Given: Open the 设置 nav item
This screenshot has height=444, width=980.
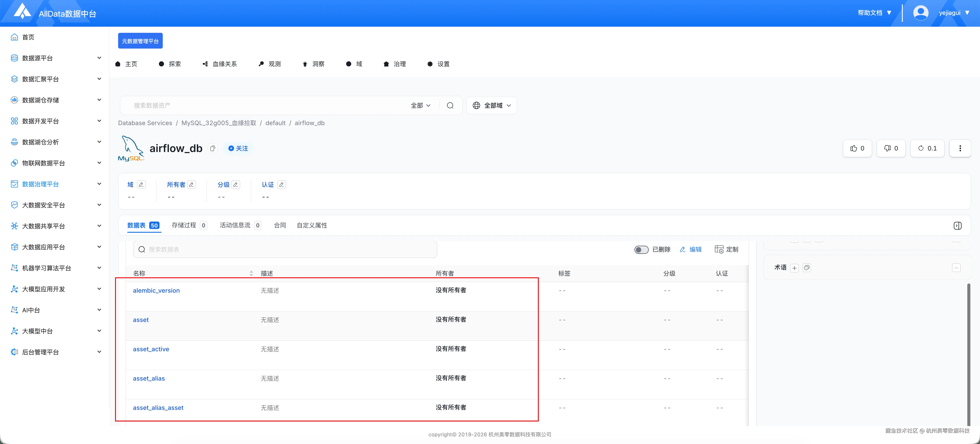Looking at the screenshot, I should pyautogui.click(x=438, y=64).
